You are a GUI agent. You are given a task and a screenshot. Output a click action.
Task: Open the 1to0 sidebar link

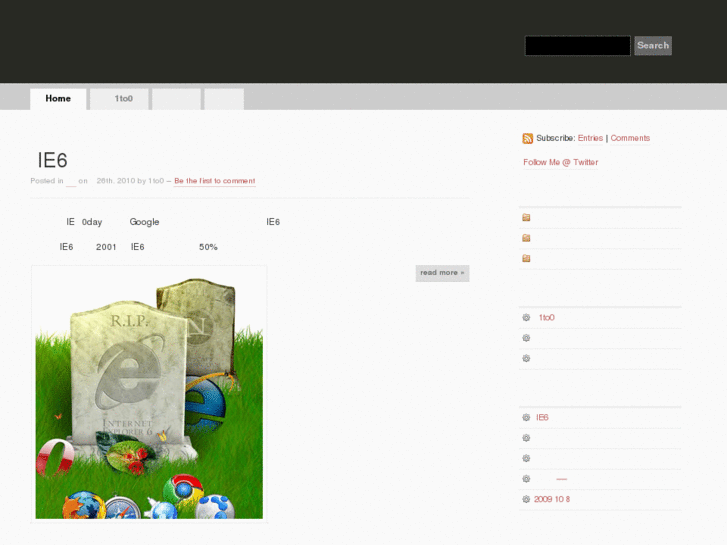[x=546, y=318]
